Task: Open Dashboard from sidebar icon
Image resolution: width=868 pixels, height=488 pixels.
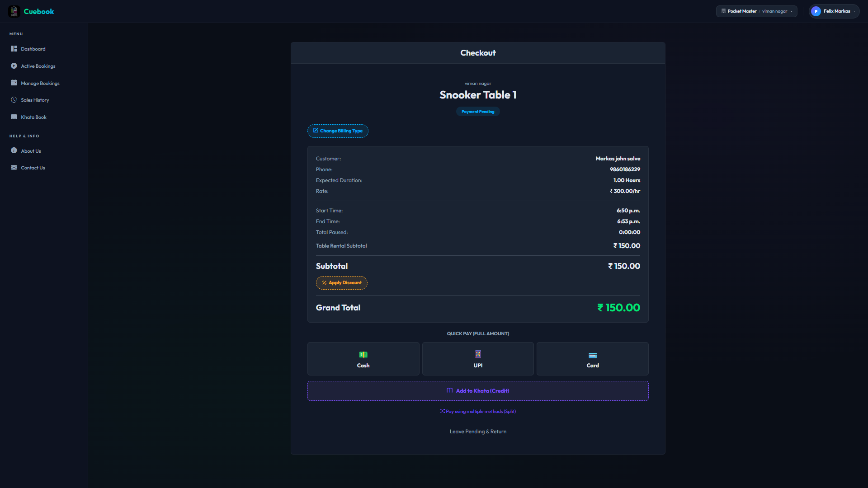Action: click(14, 49)
